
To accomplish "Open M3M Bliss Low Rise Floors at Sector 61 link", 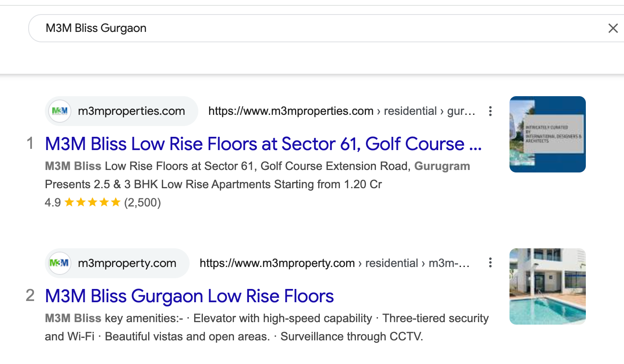I will coord(263,144).
